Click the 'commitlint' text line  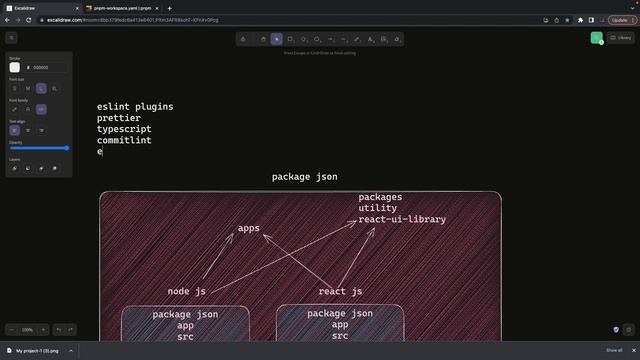pyautogui.click(x=124, y=140)
